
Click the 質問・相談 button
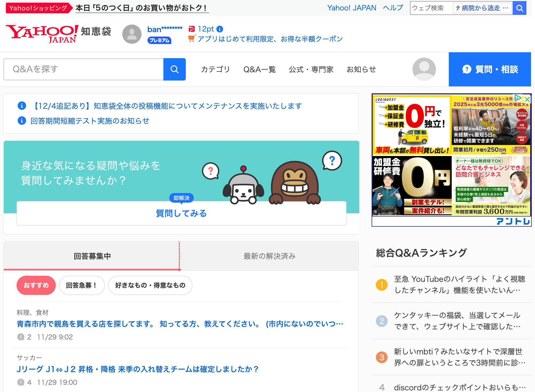coord(490,69)
